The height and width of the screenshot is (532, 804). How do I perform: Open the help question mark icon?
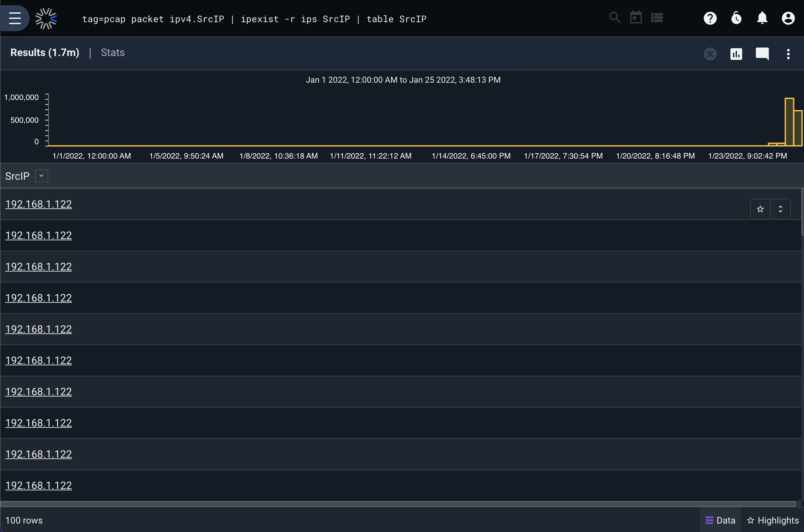[x=710, y=18]
